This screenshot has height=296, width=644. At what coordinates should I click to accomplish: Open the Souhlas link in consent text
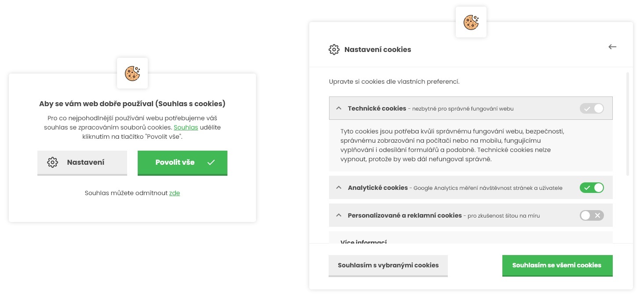[x=186, y=127]
